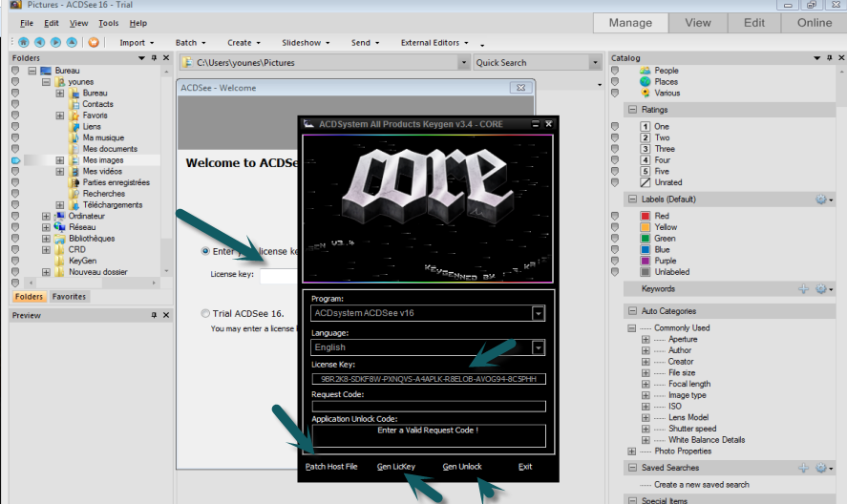
Task: Click Gen LicKey button
Action: coord(396,467)
